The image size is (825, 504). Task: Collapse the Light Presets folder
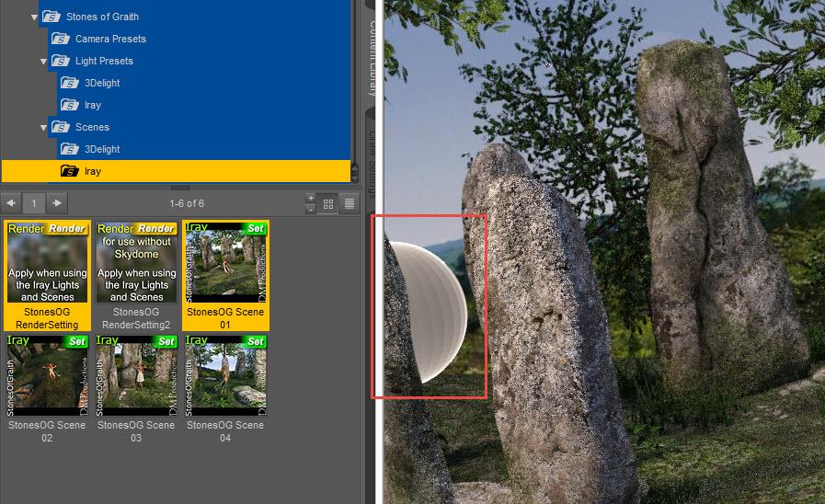tap(43, 62)
